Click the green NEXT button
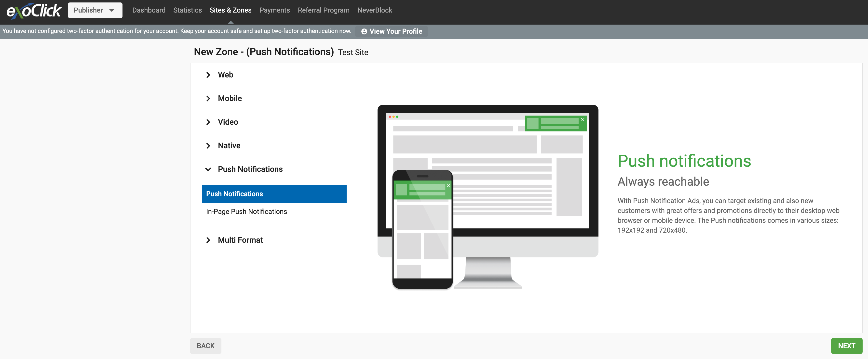The height and width of the screenshot is (359, 868). click(x=846, y=346)
